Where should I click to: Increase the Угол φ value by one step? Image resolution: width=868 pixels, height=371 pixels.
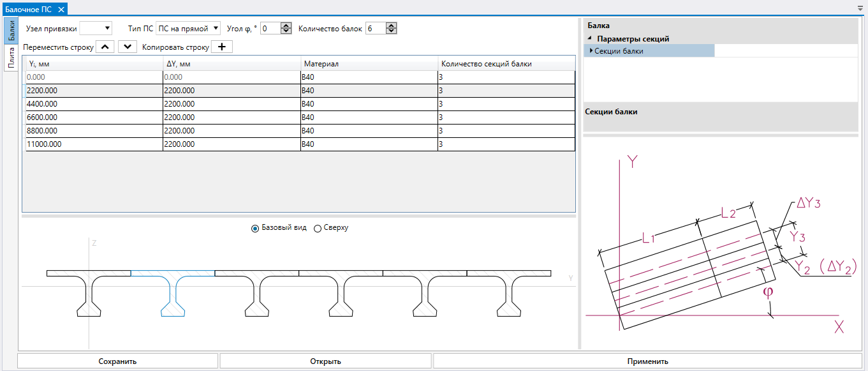pyautogui.click(x=286, y=25)
